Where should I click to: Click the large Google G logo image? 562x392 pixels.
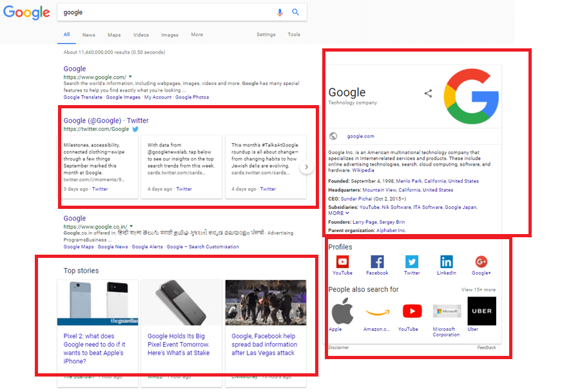point(471,96)
